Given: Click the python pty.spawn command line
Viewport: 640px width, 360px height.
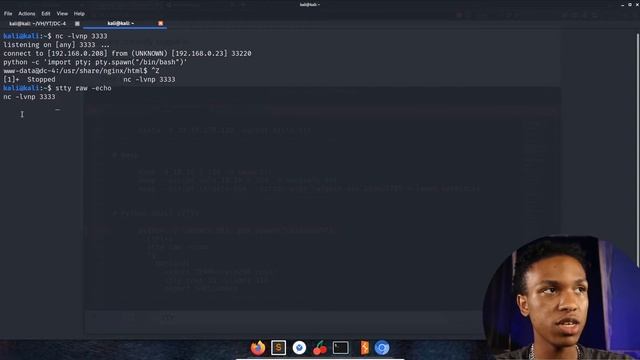Looking at the screenshot, I should click(95, 62).
